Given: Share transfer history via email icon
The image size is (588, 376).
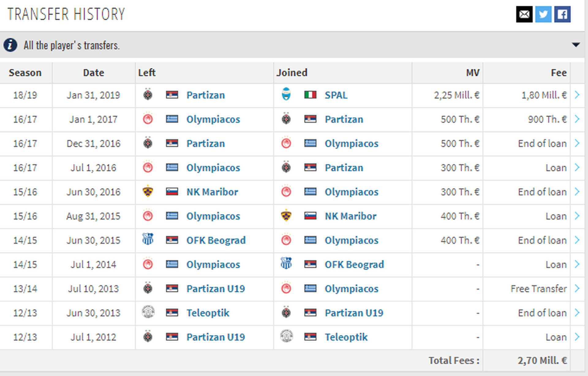Looking at the screenshot, I should click(x=524, y=14).
